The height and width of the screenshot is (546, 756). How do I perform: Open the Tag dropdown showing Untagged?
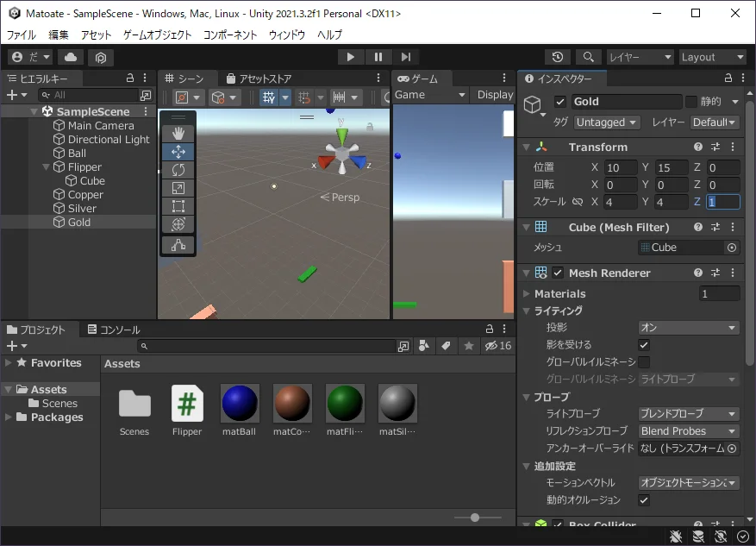point(607,122)
